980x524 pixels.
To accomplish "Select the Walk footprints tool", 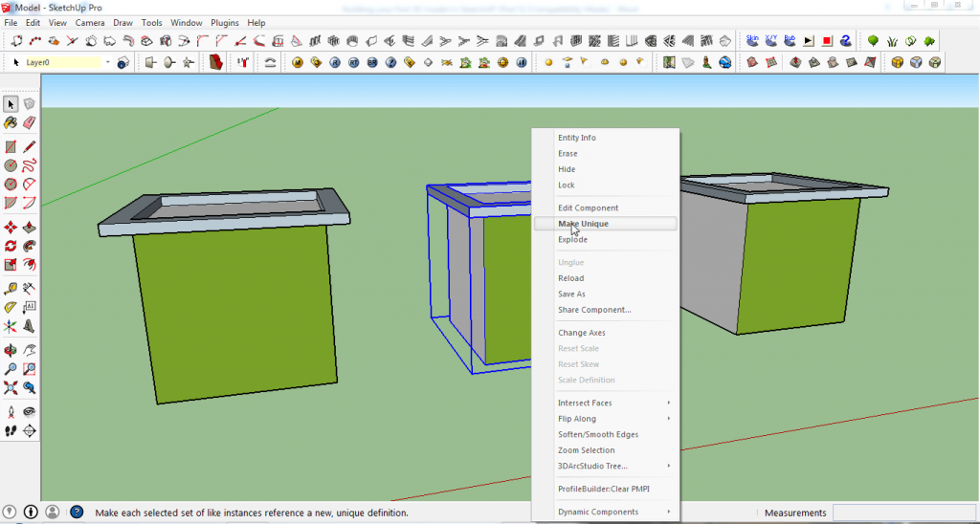I will pos(11,430).
